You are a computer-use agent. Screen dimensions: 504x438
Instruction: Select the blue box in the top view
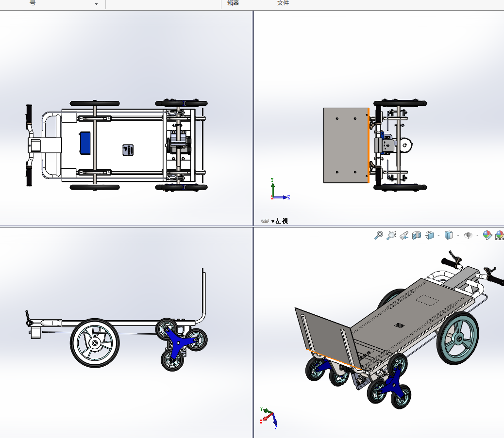85,143
